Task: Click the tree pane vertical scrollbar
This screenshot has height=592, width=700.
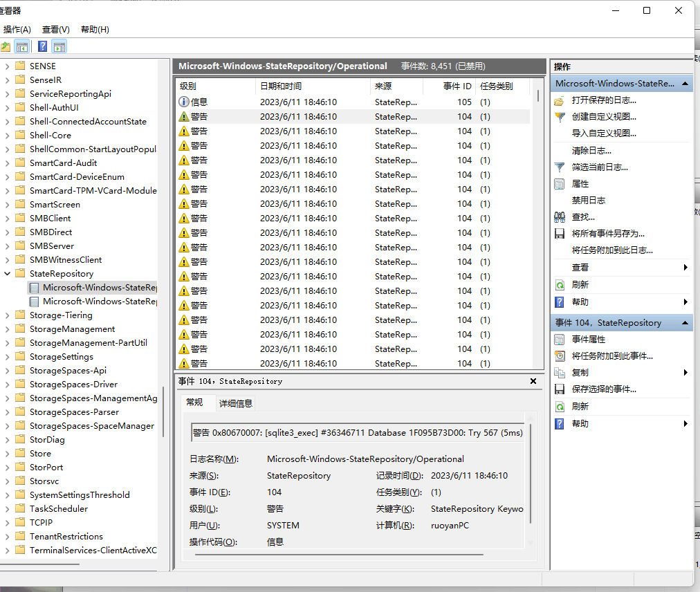Action: [x=163, y=411]
